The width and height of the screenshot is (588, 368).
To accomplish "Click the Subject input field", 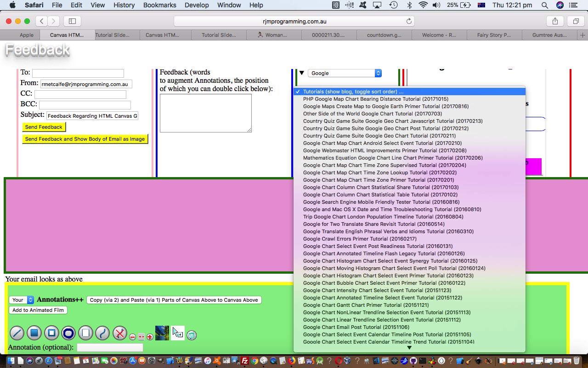I will click(x=92, y=116).
